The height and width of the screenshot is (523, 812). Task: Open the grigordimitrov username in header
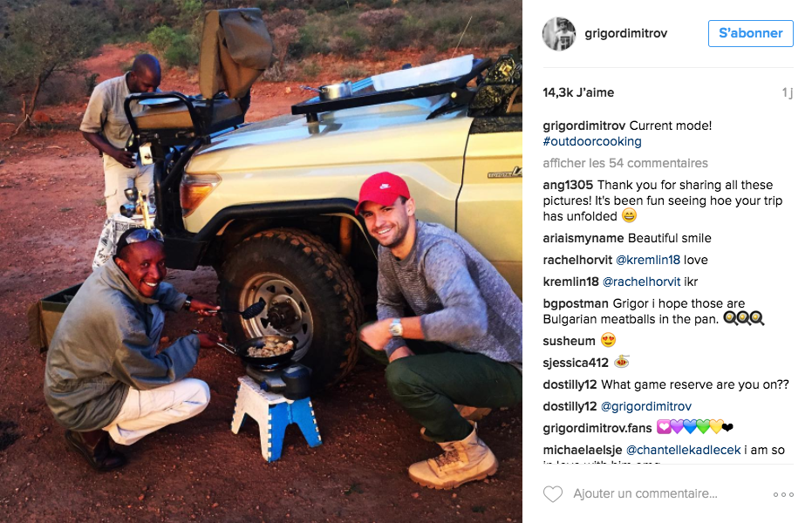(x=625, y=33)
